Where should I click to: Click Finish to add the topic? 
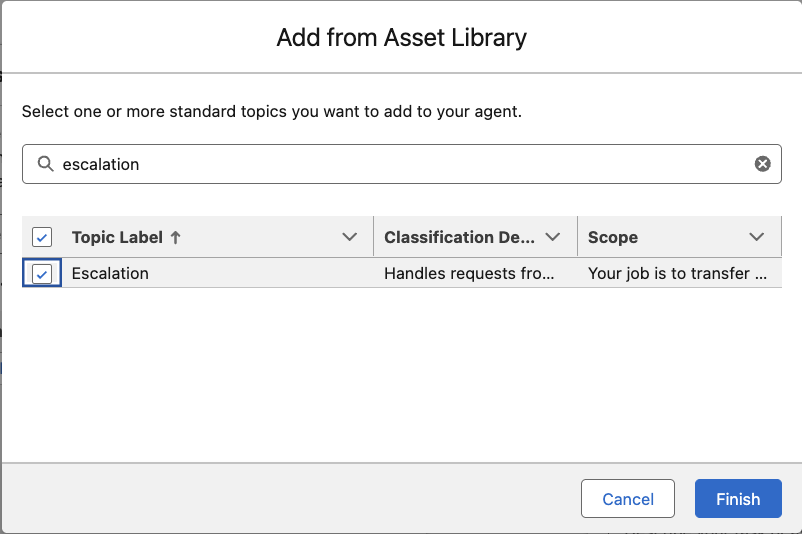[x=738, y=499]
